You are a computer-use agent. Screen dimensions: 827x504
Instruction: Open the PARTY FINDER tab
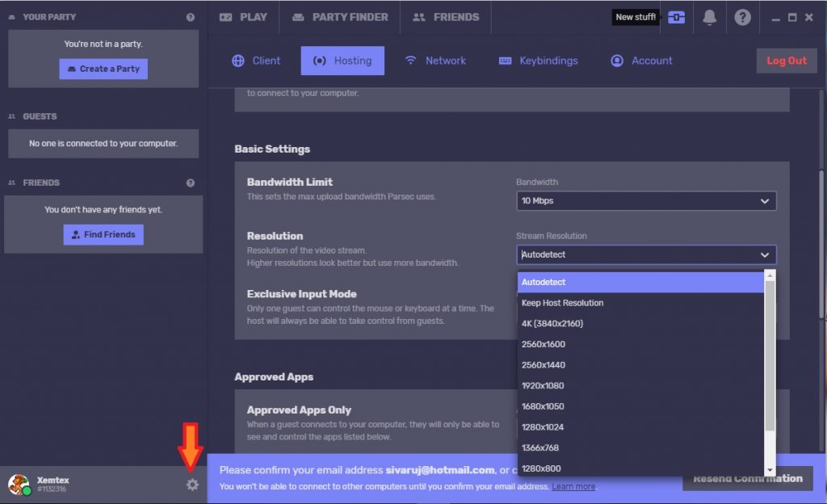(x=340, y=18)
